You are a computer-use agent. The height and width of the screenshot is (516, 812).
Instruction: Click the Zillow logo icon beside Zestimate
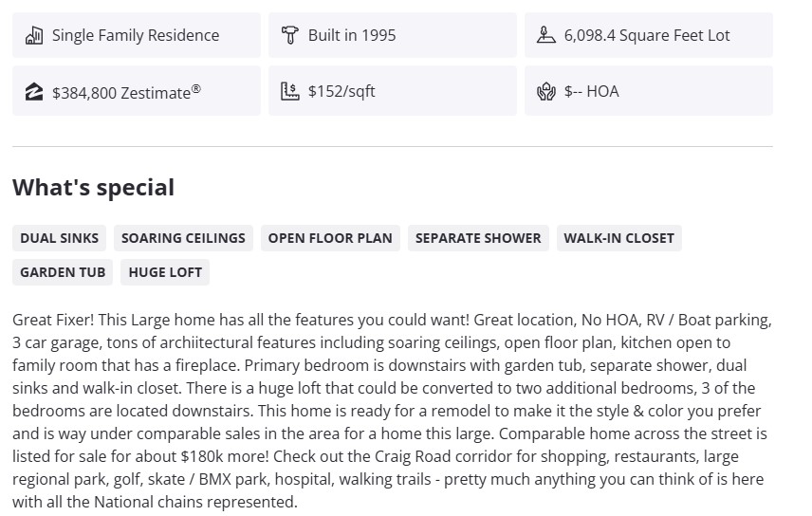click(x=34, y=92)
